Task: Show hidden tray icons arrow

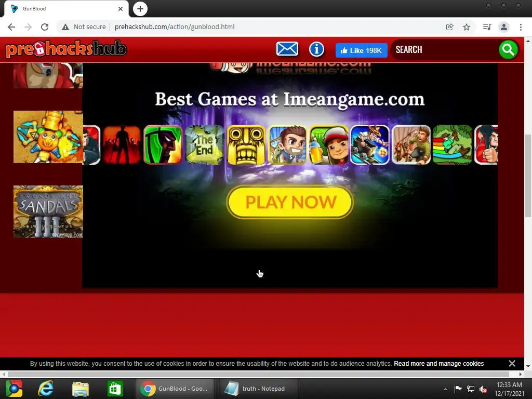Action: 445,389
